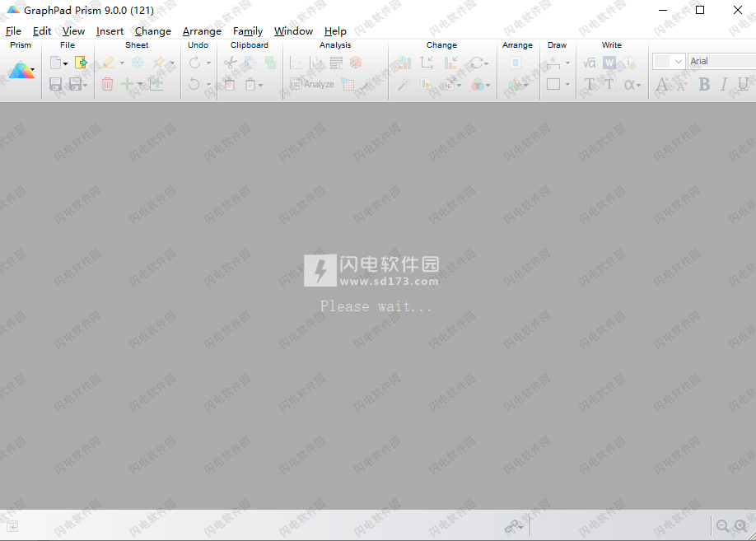Expand the draw rectangle shape dropdown
This screenshot has width=756, height=541.
(567, 85)
